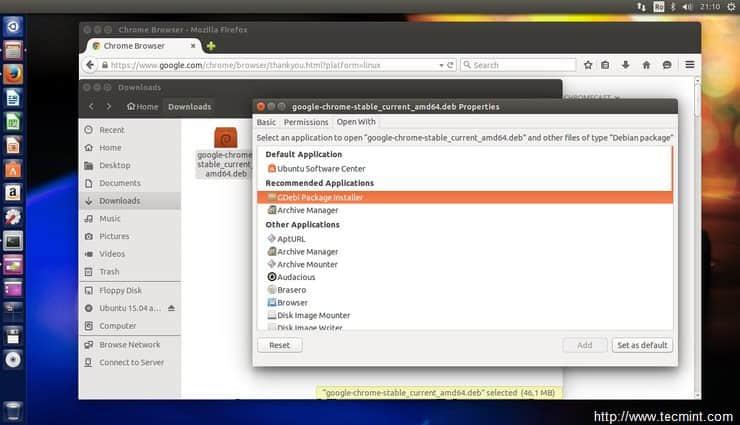Click the Firefox home icon
The height and width of the screenshot is (425, 740).
tap(646, 65)
